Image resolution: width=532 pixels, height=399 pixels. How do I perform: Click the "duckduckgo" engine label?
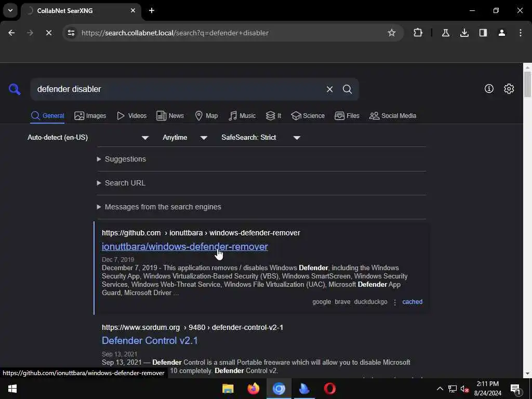[370, 302]
